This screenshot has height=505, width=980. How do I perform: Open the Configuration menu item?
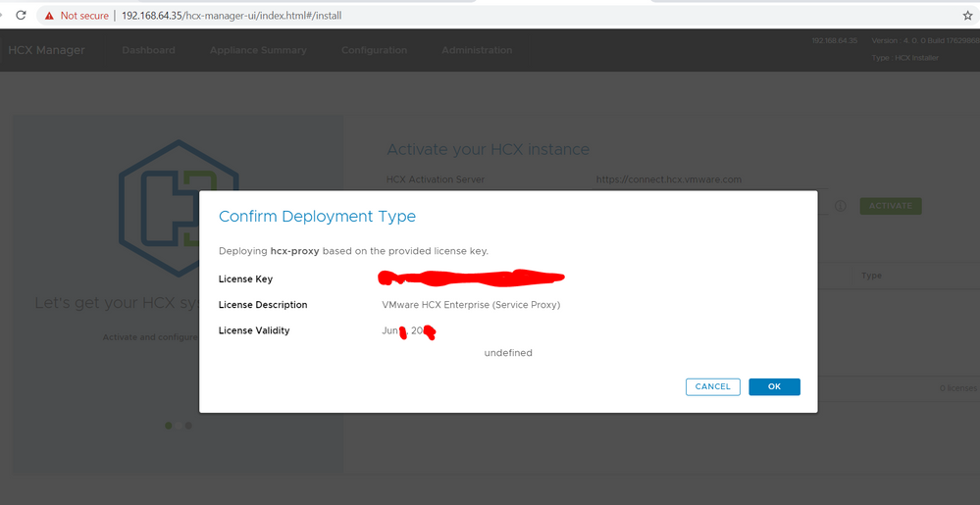click(x=375, y=50)
